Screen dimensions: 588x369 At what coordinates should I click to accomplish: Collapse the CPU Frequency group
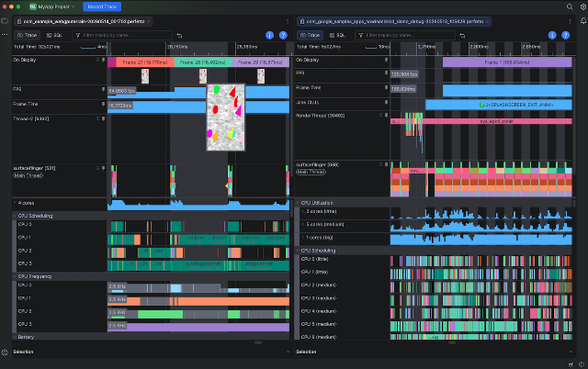[15, 276]
